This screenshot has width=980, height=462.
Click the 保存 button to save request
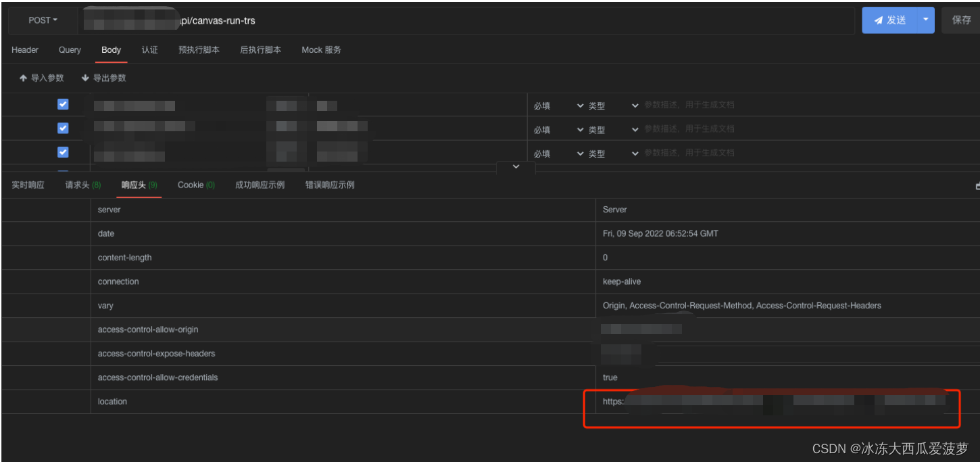pos(960,20)
